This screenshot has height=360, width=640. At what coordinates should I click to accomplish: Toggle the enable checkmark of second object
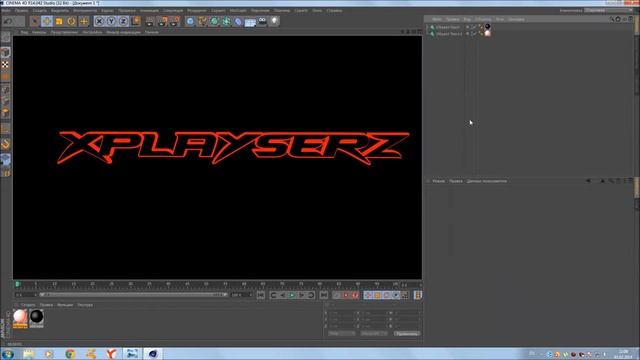(474, 33)
